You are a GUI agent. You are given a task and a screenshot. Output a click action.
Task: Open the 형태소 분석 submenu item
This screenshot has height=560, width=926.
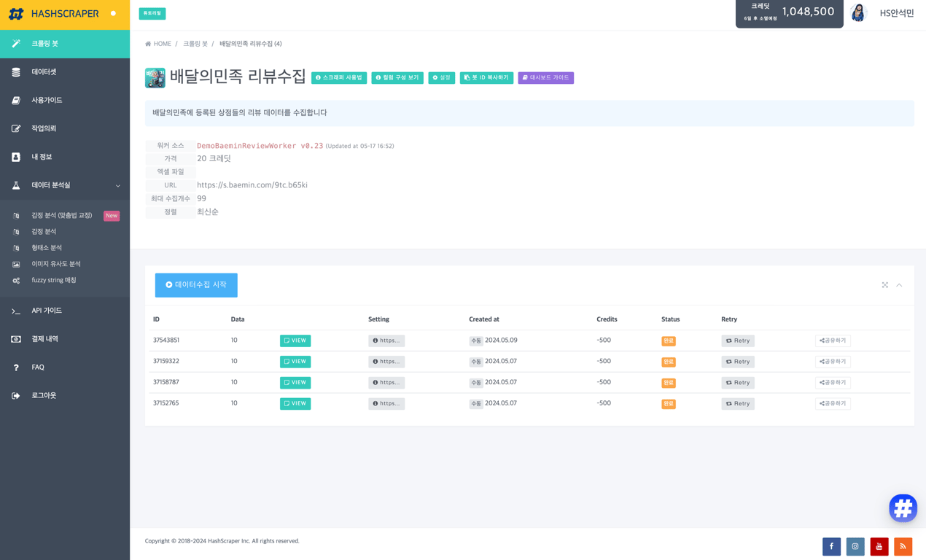[x=65, y=248]
